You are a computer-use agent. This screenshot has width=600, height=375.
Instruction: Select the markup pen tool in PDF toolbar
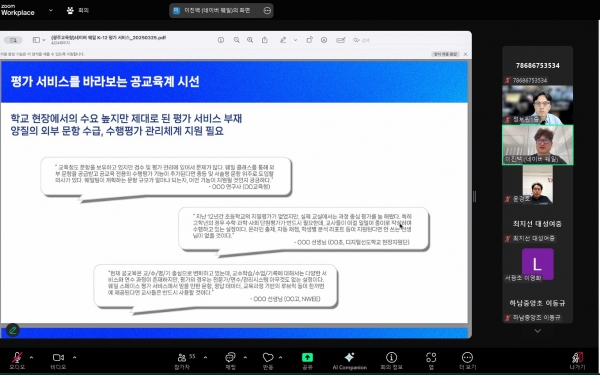[x=283, y=40]
